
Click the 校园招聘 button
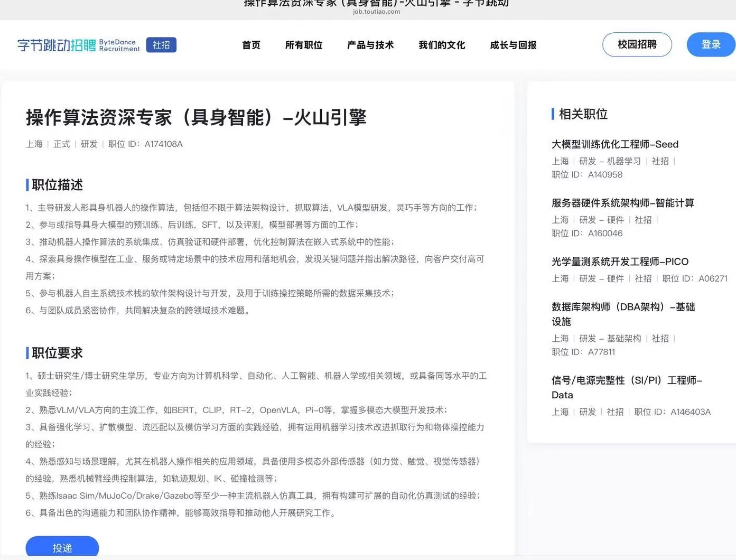point(637,44)
